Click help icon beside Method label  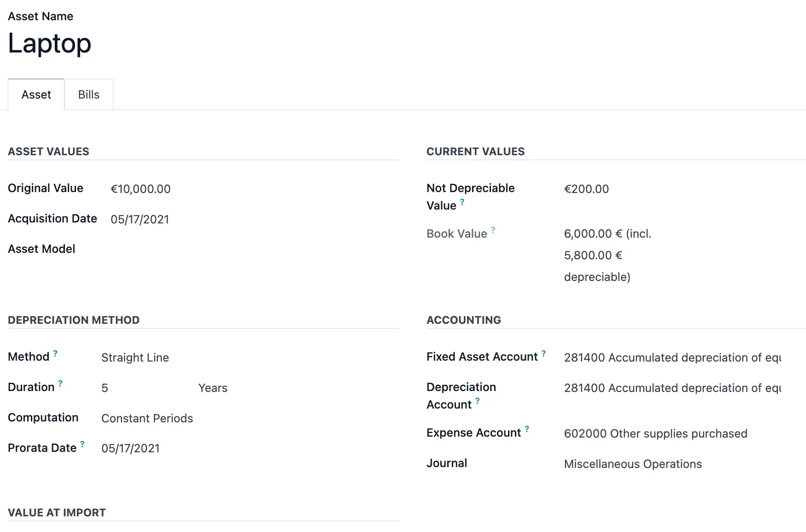55,353
